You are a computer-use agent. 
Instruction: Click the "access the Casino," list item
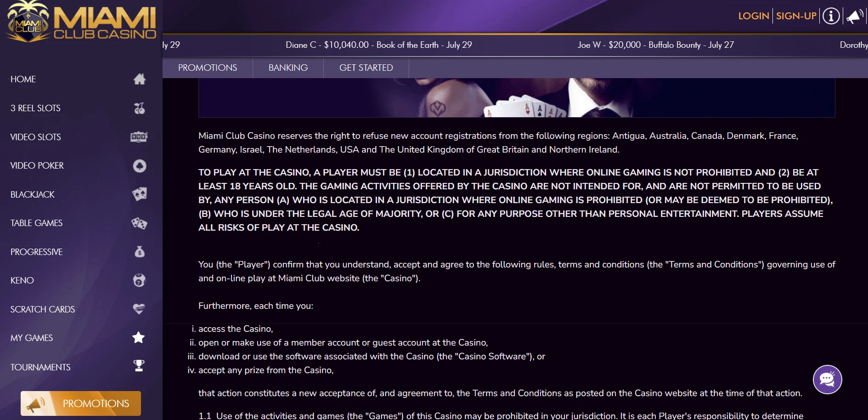tap(236, 329)
